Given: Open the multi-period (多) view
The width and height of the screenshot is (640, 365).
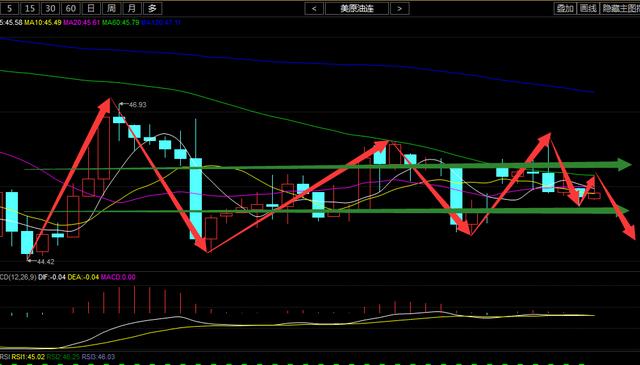Looking at the screenshot, I should pos(152,8).
